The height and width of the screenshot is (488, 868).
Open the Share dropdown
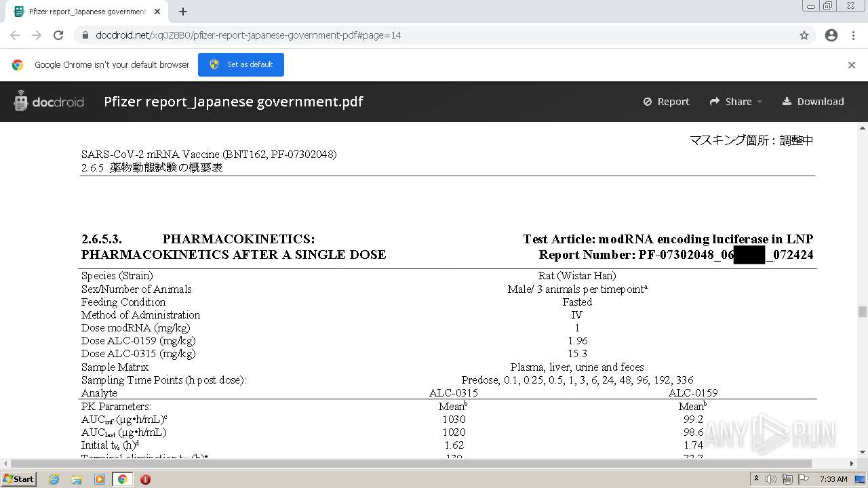736,102
